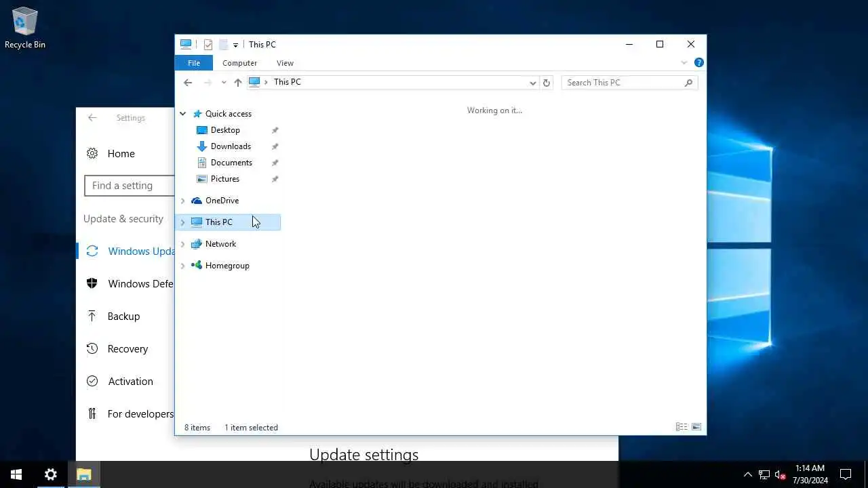Expand the Homegroup tree node

(x=182, y=266)
